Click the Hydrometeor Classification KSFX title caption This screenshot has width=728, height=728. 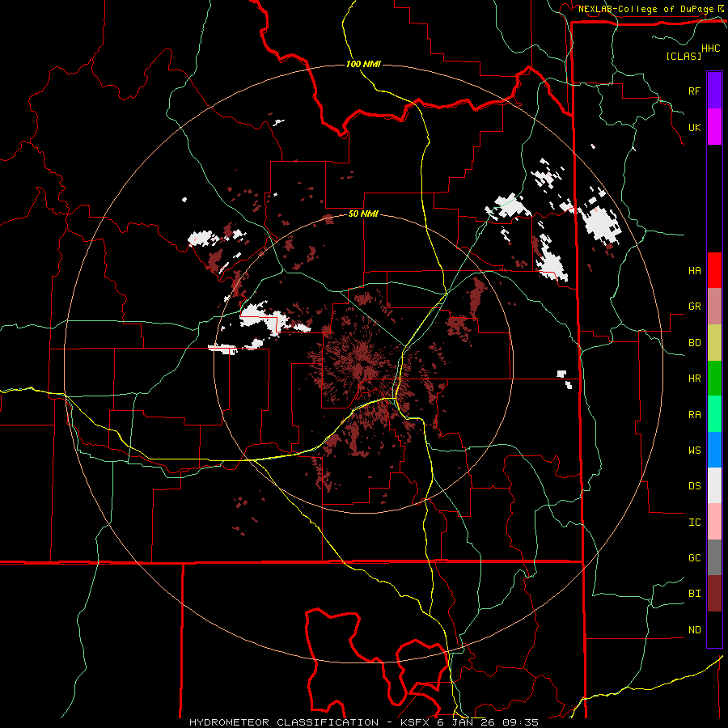tap(364, 722)
